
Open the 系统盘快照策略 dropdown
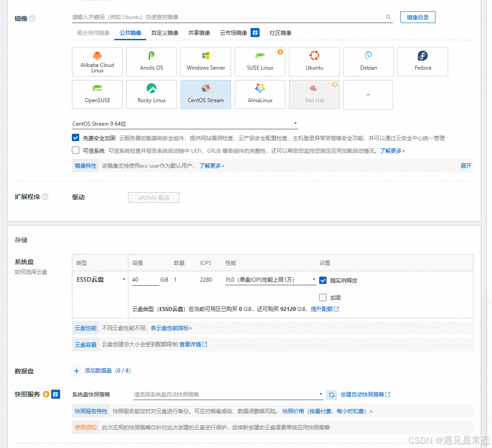pos(228,395)
